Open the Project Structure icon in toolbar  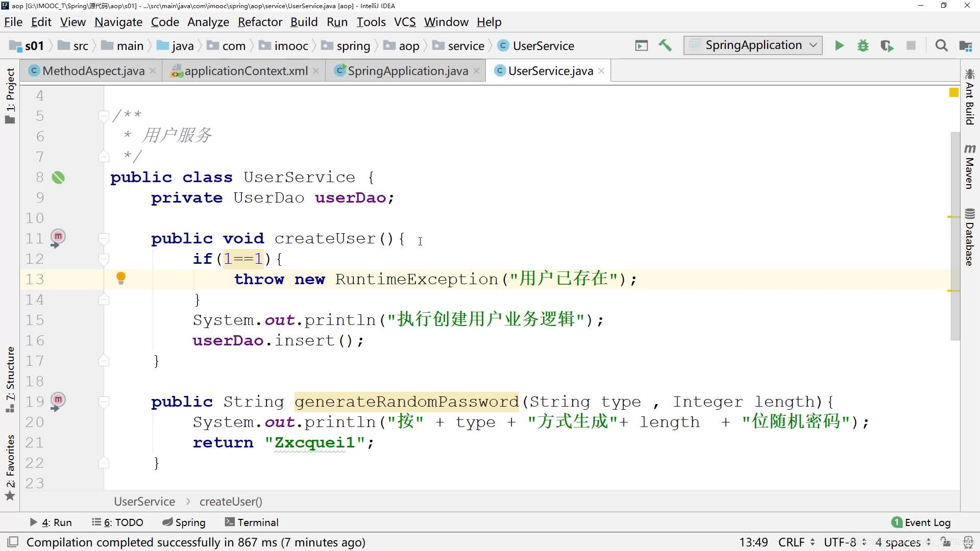pyautogui.click(x=965, y=45)
